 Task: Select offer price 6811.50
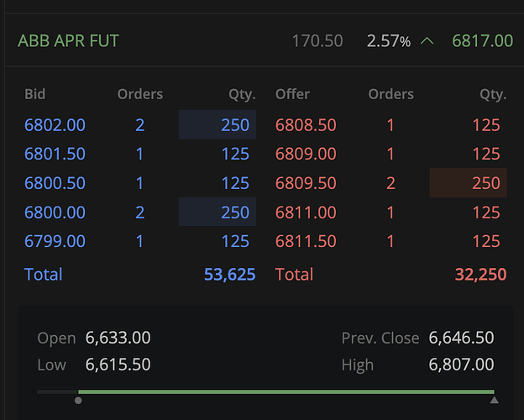coord(306,241)
